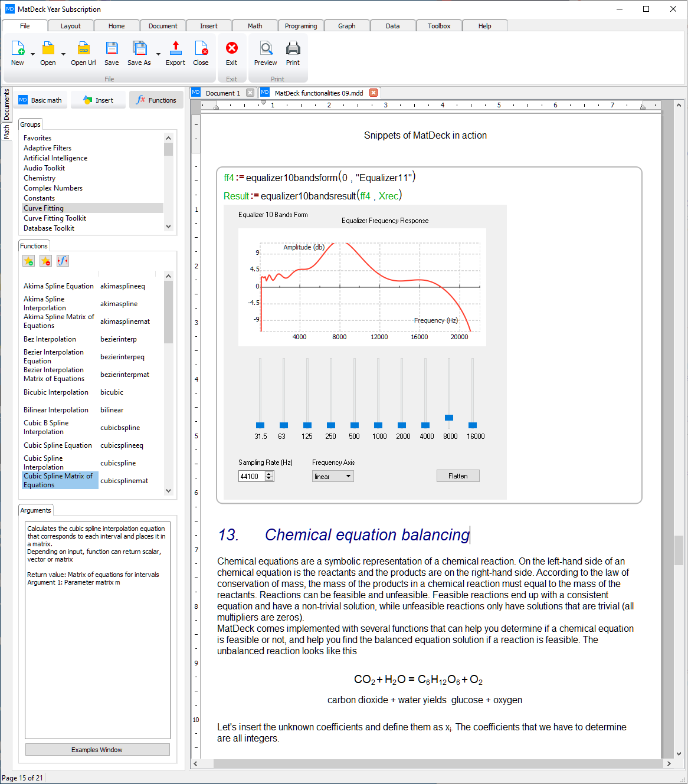Open the Toolbox ribbon tab
The image size is (688, 784).
pos(439,26)
